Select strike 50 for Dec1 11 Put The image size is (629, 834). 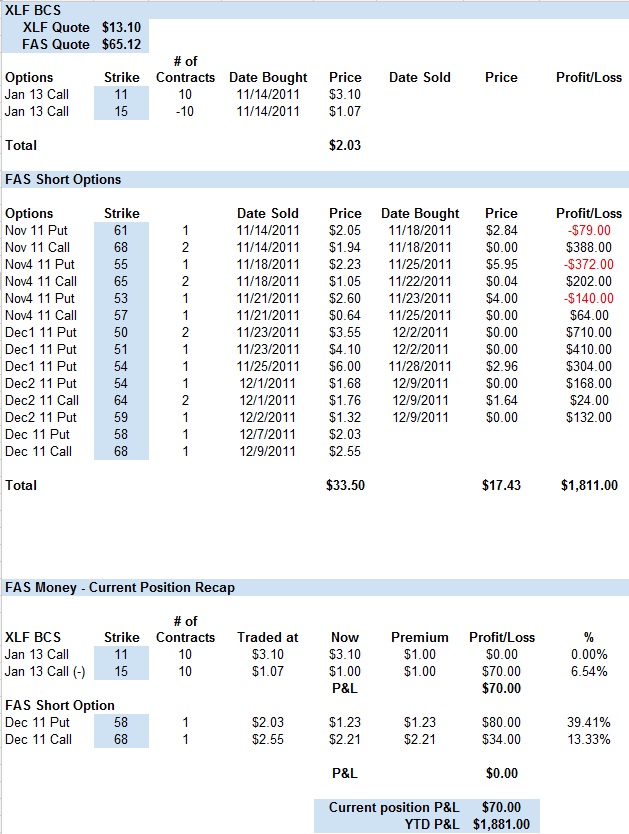point(123,332)
